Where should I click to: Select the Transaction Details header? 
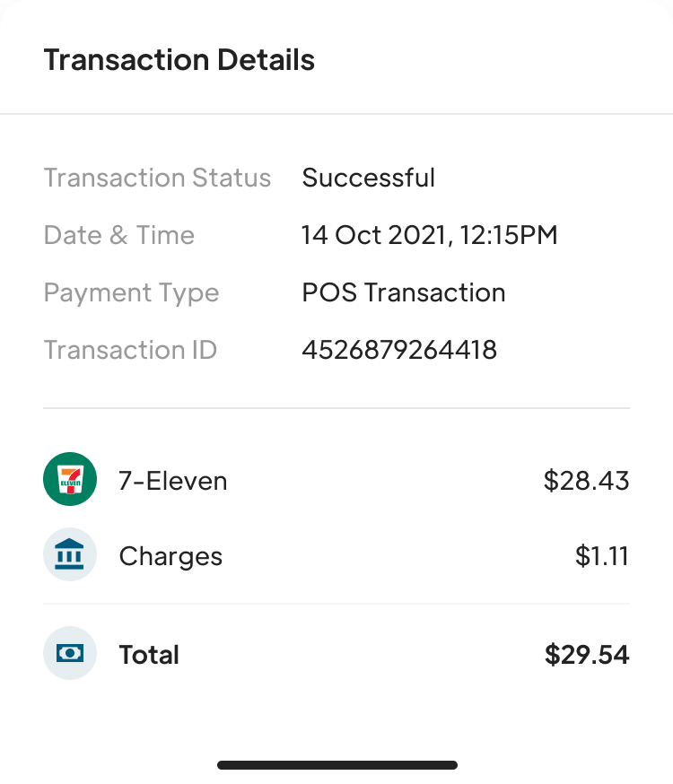coord(179,59)
